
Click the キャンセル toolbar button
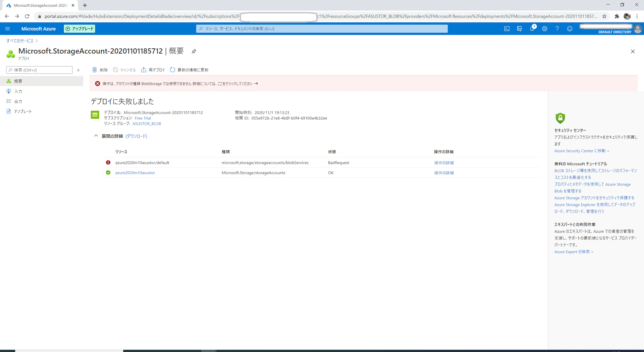tap(125, 70)
